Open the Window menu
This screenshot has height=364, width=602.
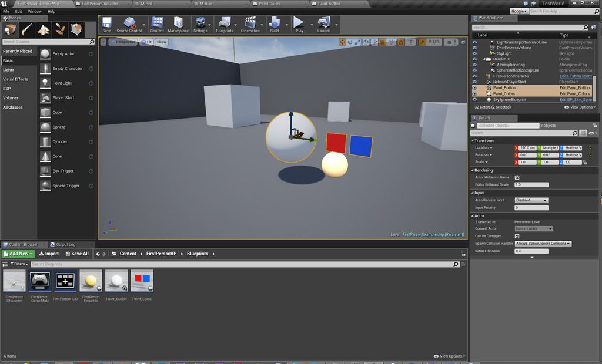coord(35,12)
